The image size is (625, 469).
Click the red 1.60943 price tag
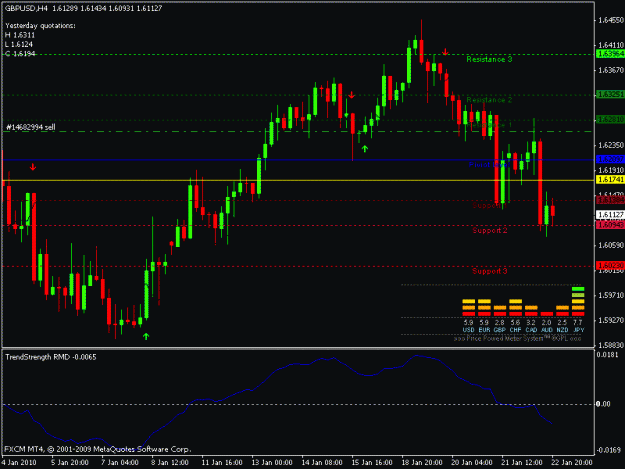pyautogui.click(x=610, y=225)
